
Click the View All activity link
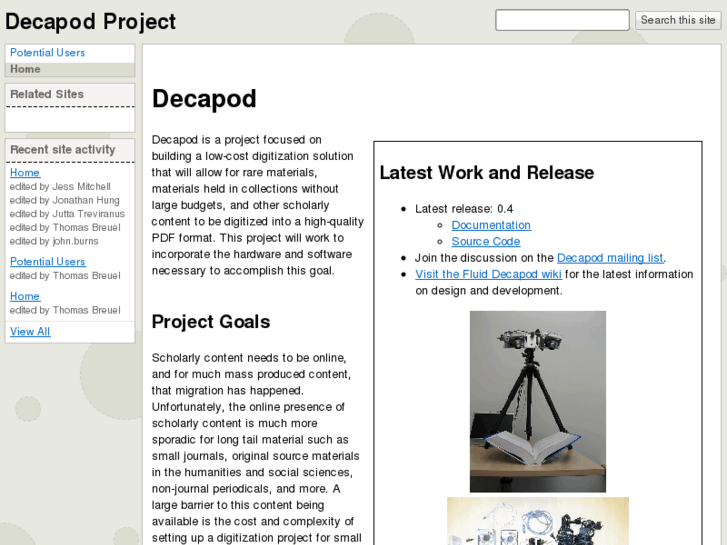(30, 332)
